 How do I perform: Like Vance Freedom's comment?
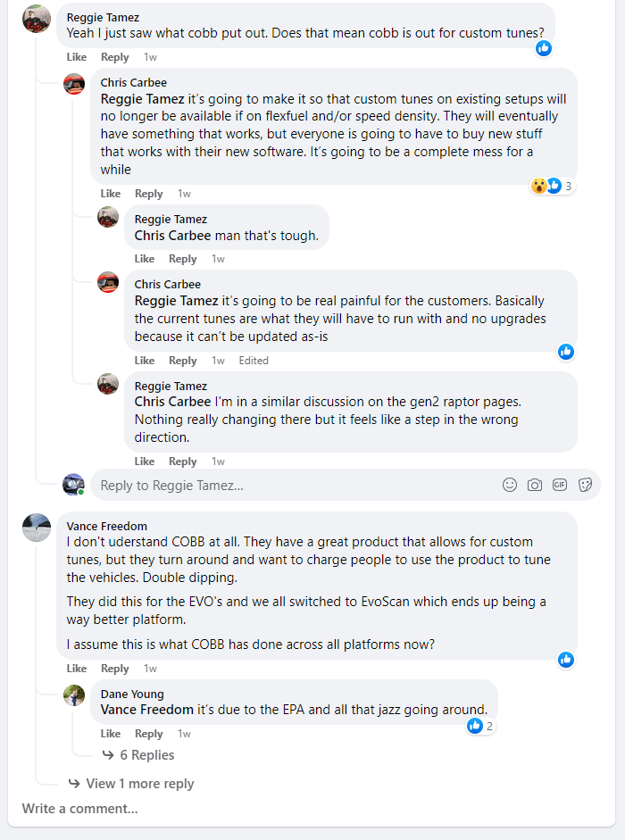[77, 669]
